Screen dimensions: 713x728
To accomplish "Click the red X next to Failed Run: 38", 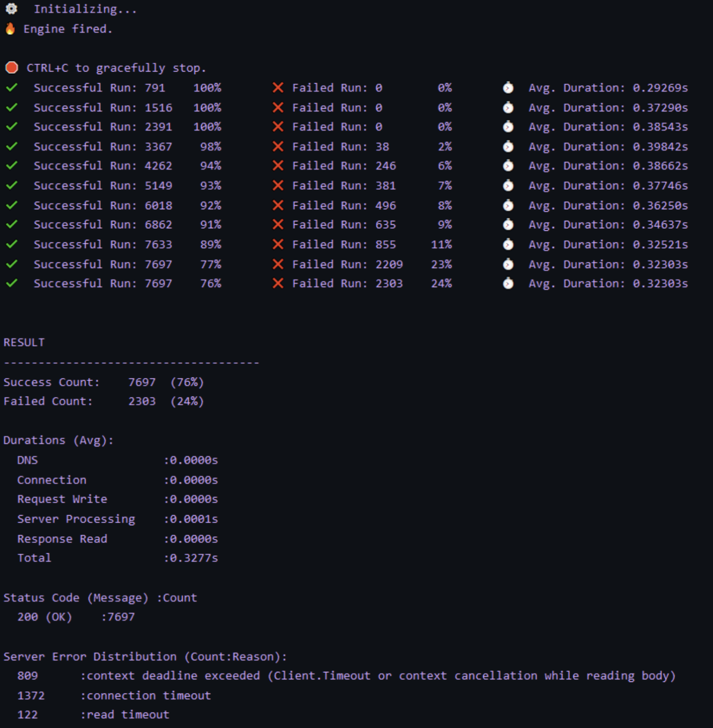I will point(278,146).
